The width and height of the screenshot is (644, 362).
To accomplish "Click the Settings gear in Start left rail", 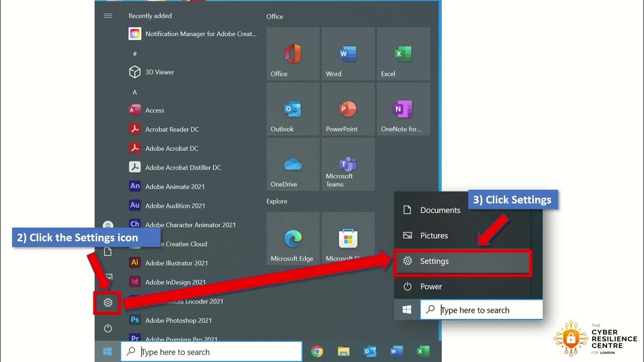I will point(108,303).
